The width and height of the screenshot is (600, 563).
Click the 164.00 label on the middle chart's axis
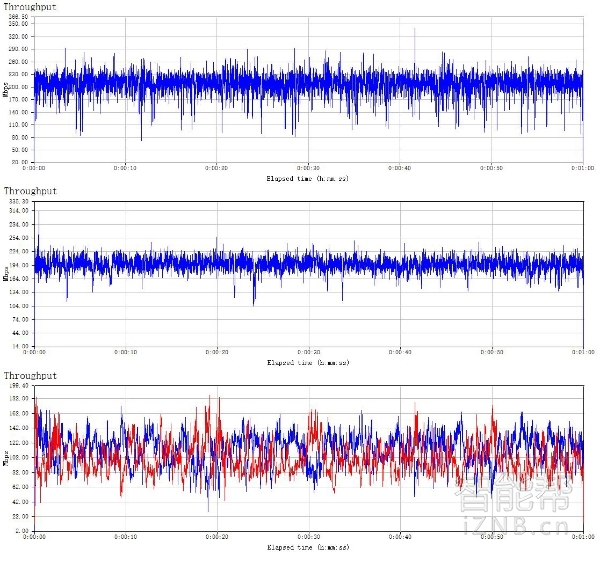click(x=18, y=279)
